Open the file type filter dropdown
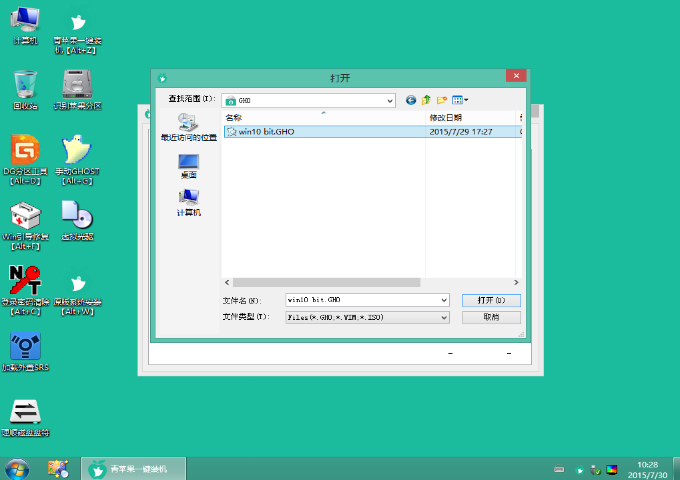 444,317
